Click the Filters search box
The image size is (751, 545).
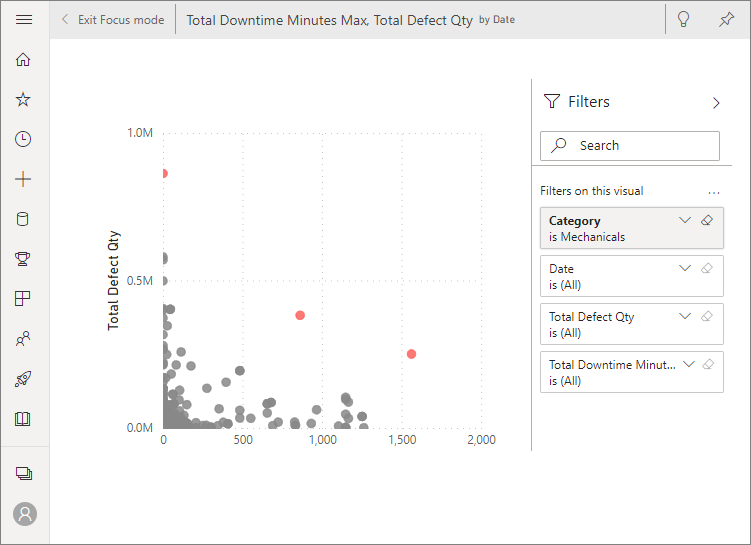tap(630, 146)
